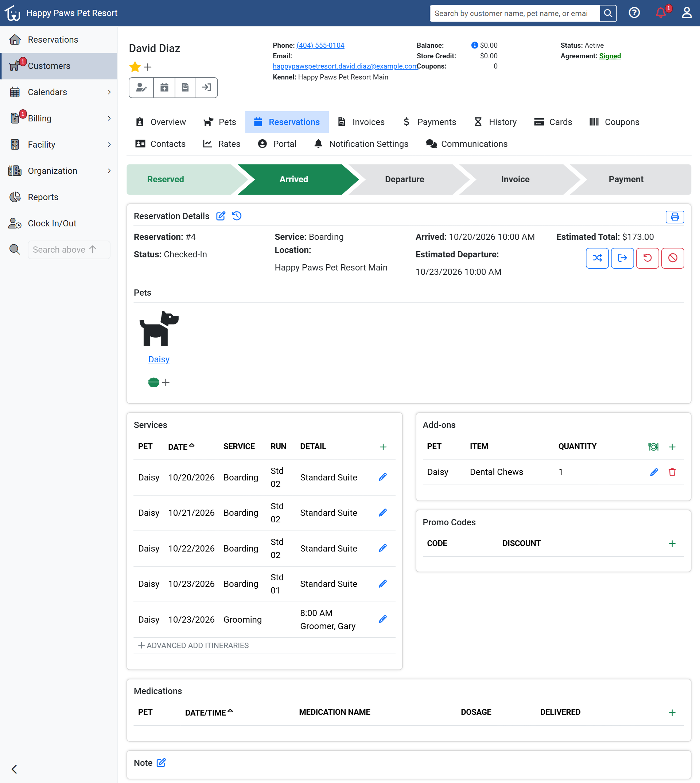
Task: Click the check-in arrow icon under customer name
Action: 207,88
